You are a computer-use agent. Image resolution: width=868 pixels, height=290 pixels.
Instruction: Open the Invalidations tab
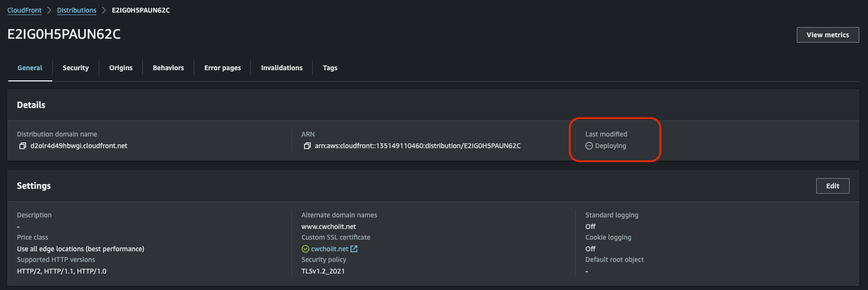click(282, 68)
